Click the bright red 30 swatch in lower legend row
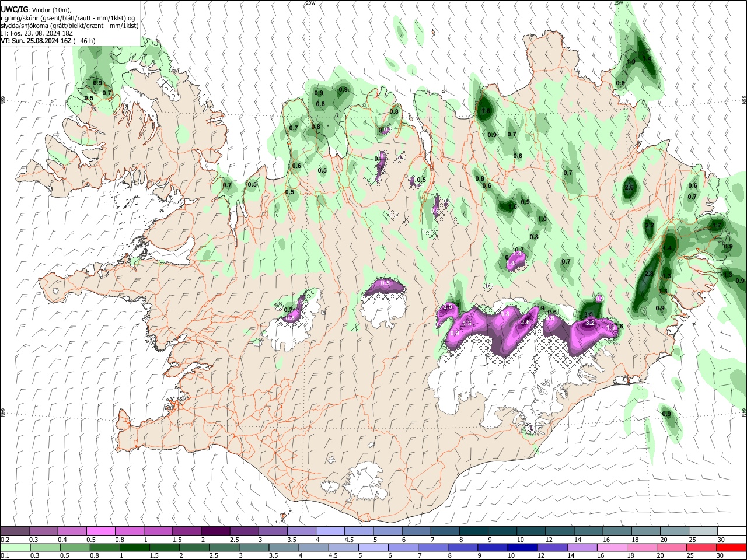This screenshot has height=560, width=747. tap(731, 547)
